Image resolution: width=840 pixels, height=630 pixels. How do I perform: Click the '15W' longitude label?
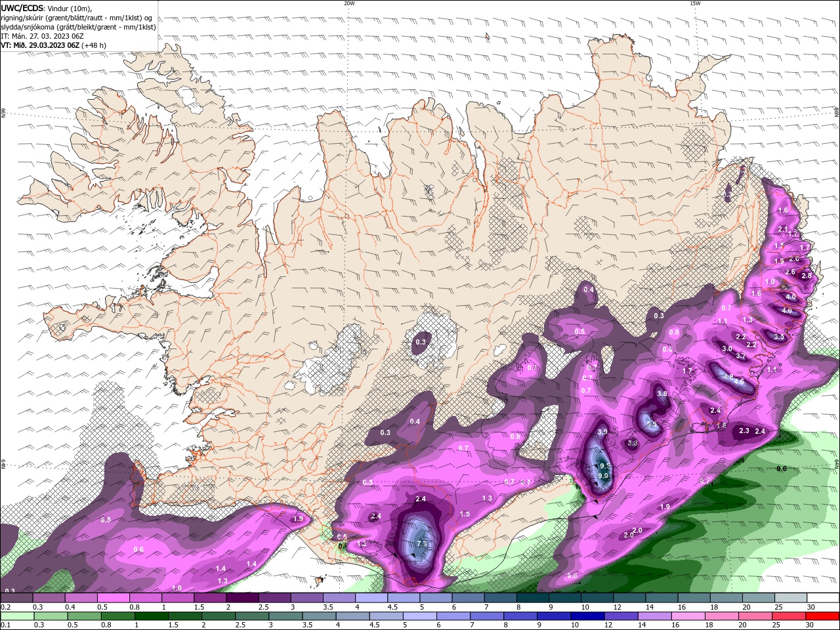click(695, 3)
